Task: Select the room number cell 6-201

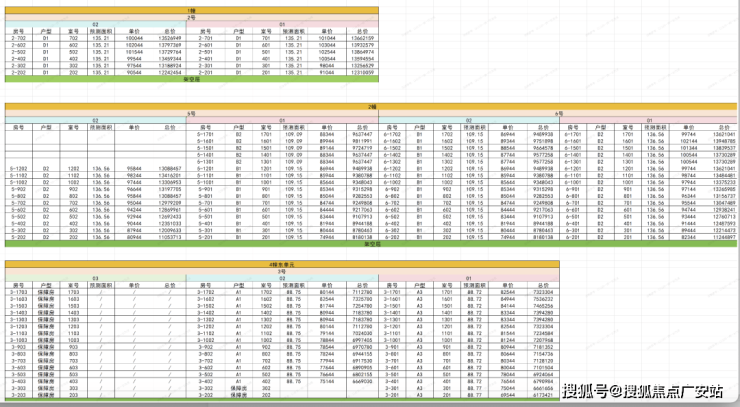Action: click(573, 237)
